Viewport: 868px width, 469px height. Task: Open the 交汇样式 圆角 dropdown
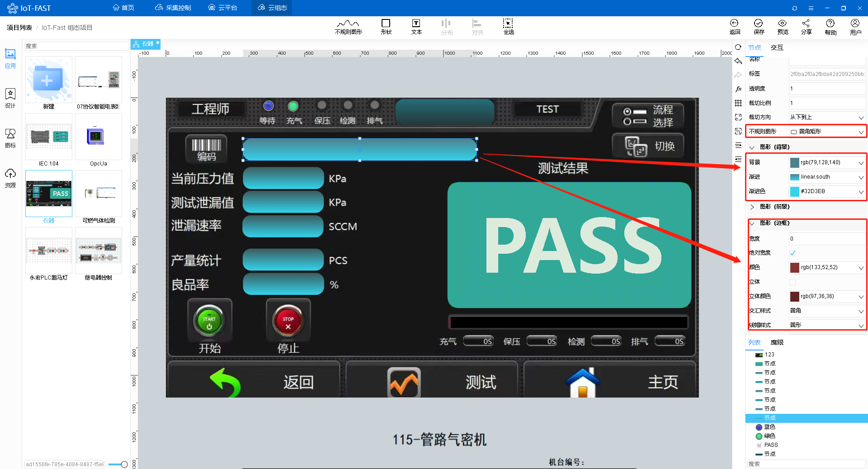pos(827,311)
